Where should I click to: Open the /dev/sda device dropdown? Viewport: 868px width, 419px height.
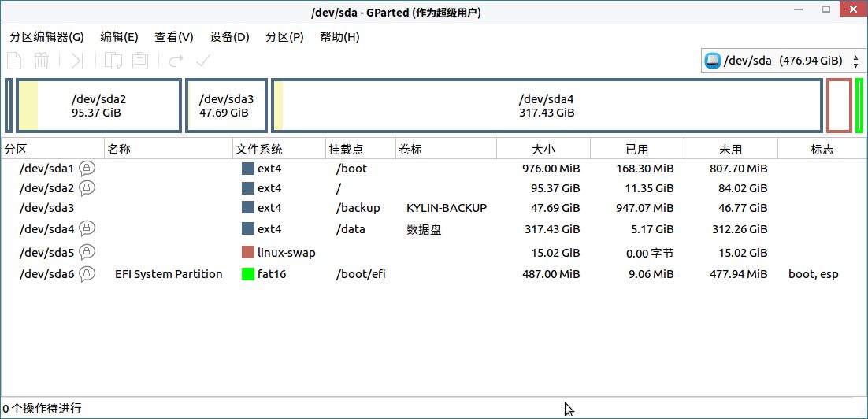[x=783, y=61]
